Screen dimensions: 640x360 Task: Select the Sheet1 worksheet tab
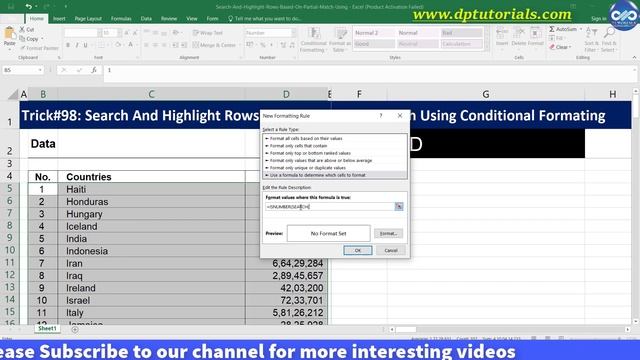pyautogui.click(x=47, y=329)
